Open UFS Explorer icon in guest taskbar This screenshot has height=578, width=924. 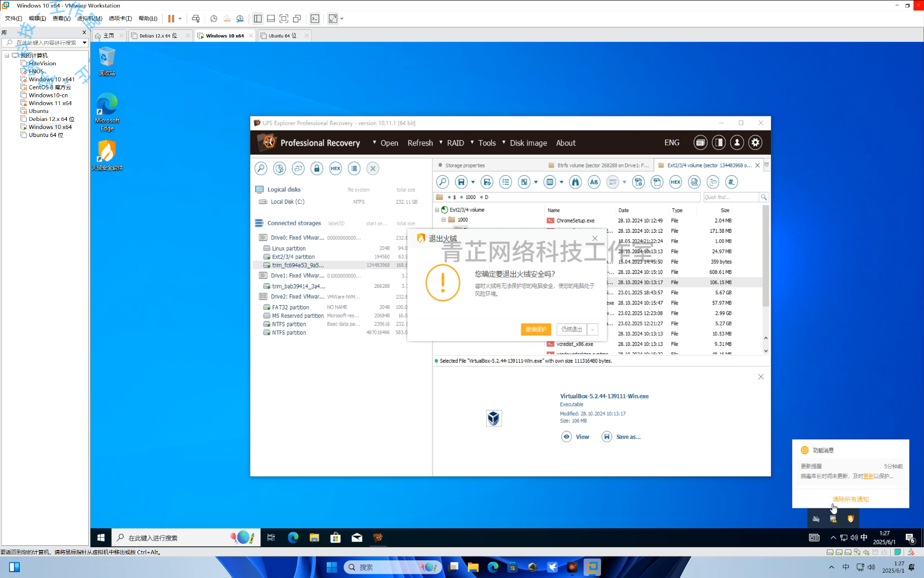[x=378, y=537]
